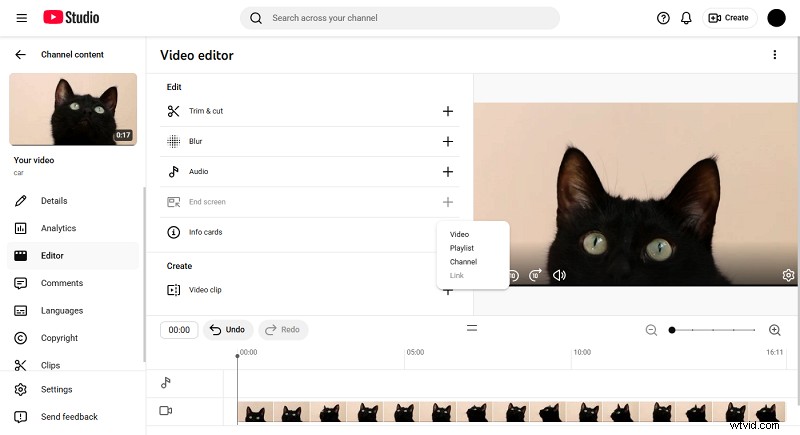800x435 pixels.
Task: Click the 10:00 timeline ruler mark
Action: point(582,352)
